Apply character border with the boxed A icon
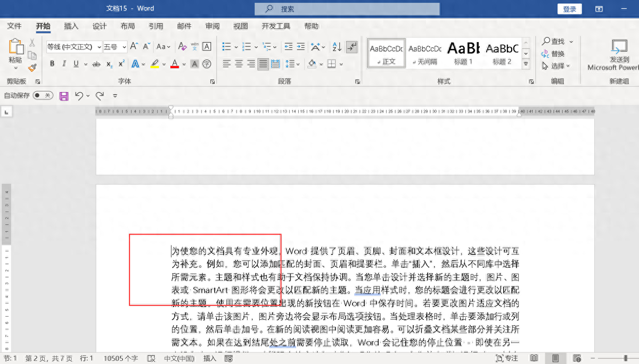639x364 pixels. tap(207, 47)
